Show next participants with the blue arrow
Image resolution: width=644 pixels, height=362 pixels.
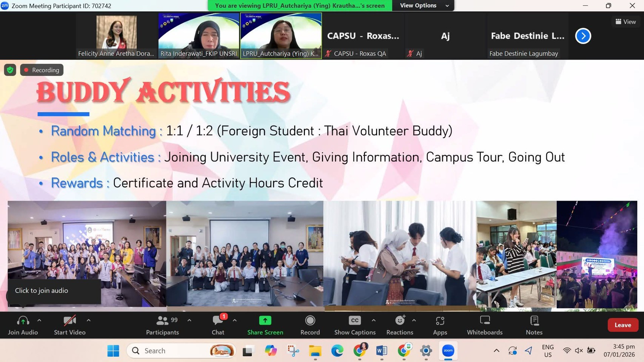(x=583, y=36)
